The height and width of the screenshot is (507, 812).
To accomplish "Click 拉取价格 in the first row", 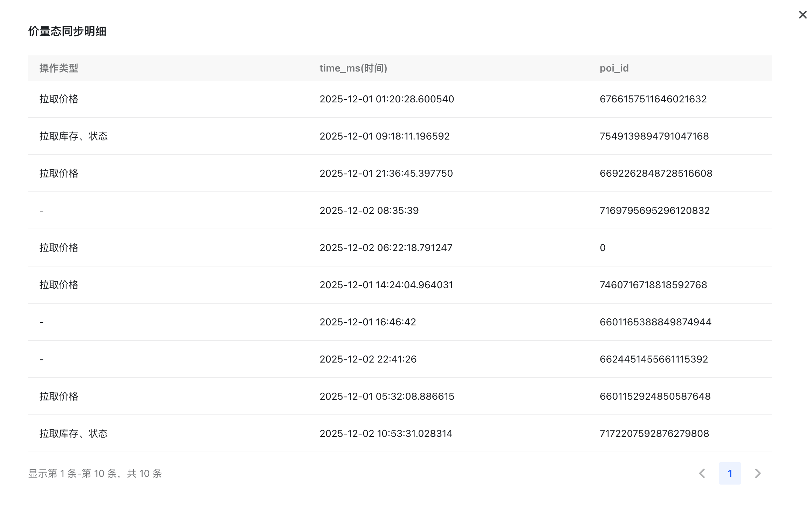I will tap(59, 99).
